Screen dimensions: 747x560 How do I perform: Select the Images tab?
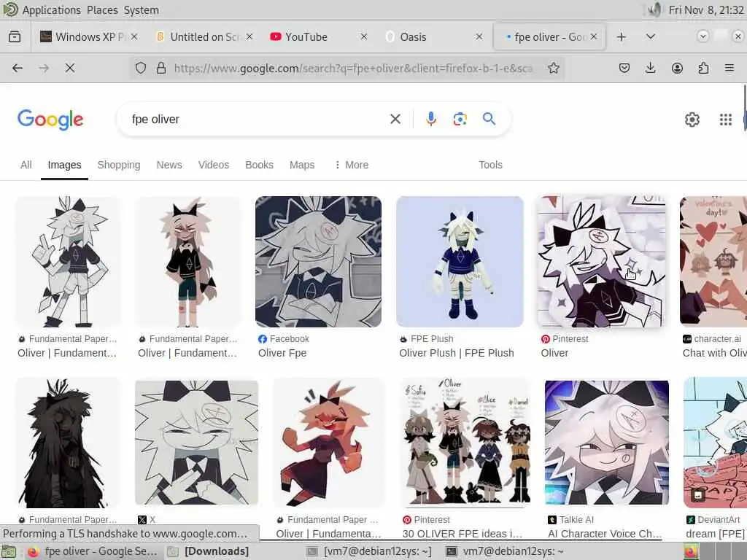(x=64, y=165)
